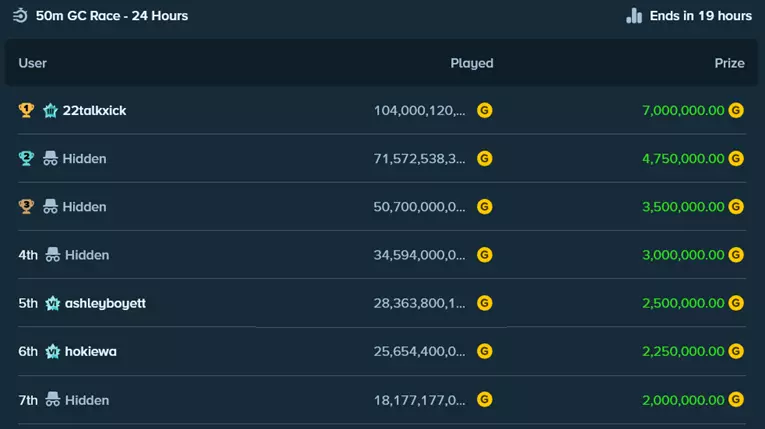Screen dimensions: 765x429
Task: Click the badge icon beside hokiewa
Action: (x=53, y=351)
